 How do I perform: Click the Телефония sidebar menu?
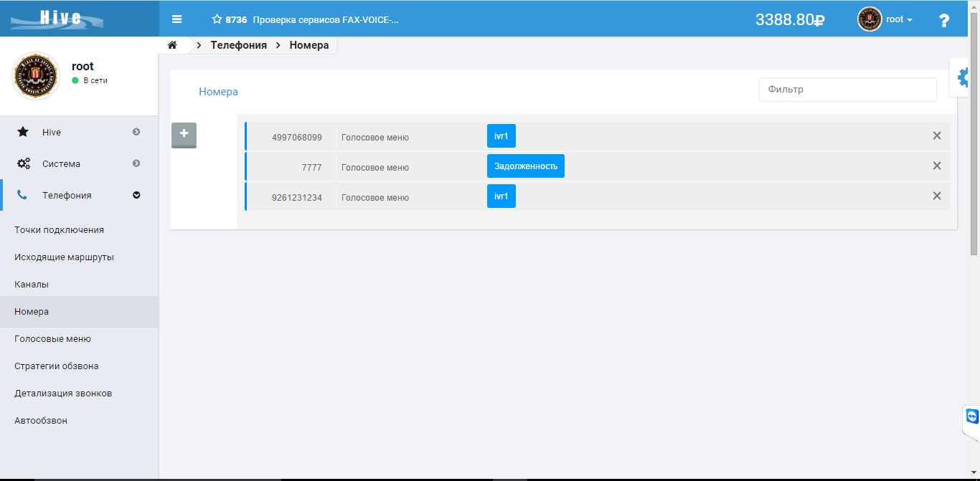pyautogui.click(x=79, y=196)
